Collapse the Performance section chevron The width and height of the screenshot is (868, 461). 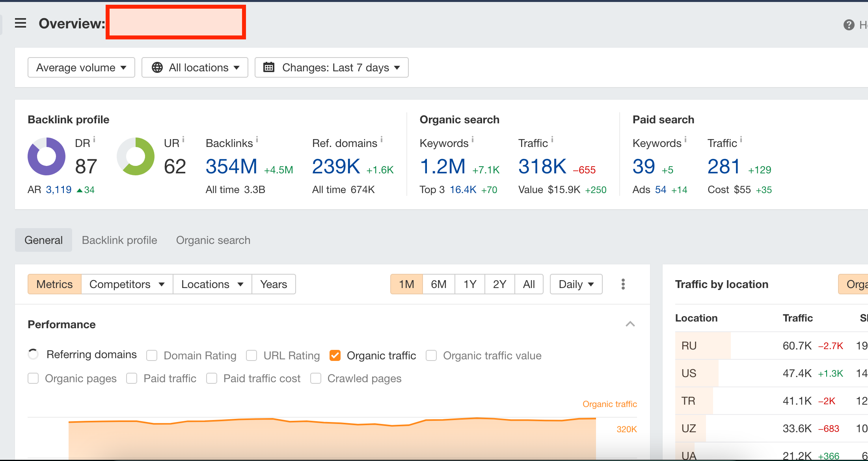630,324
